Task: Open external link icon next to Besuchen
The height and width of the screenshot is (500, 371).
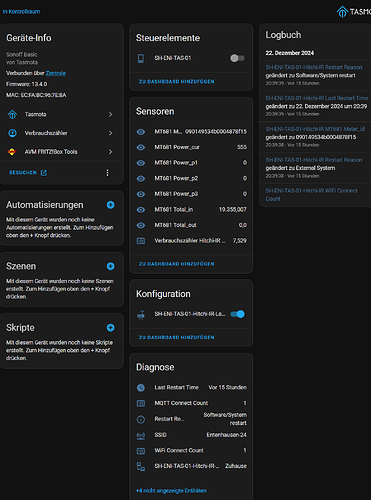Action: point(44,173)
